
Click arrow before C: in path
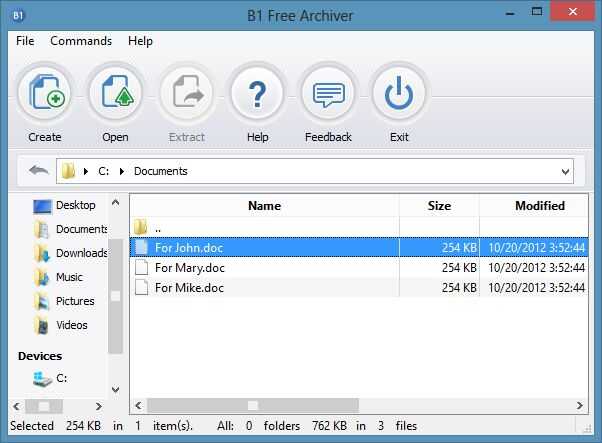[86, 171]
